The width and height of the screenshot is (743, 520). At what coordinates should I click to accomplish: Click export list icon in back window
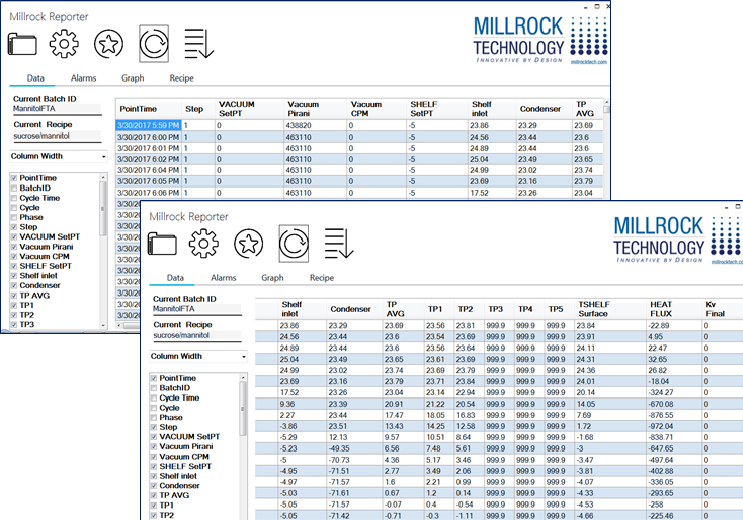point(199,44)
